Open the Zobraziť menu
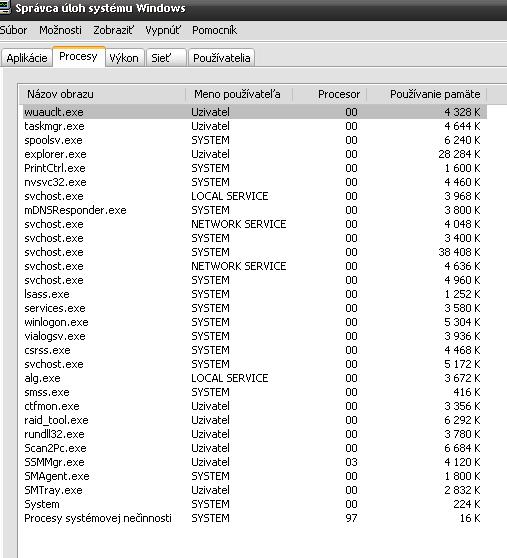507x558 pixels. pyautogui.click(x=114, y=30)
